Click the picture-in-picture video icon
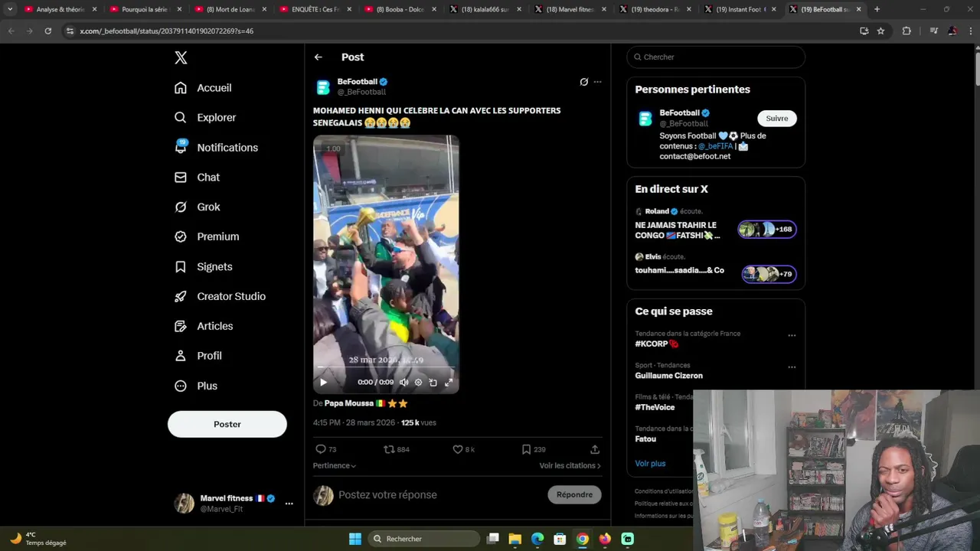Screen dimensions: 980x551 (x=433, y=383)
